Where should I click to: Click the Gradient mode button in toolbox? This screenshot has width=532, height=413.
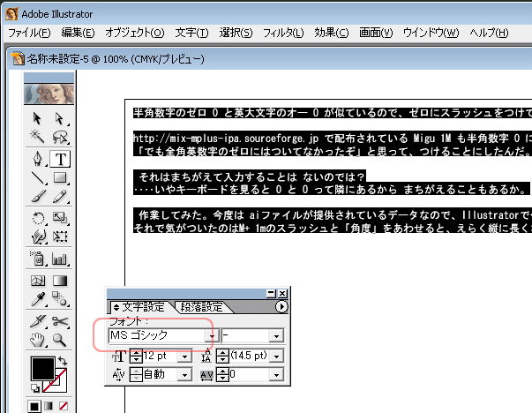pyautogui.click(x=49, y=406)
